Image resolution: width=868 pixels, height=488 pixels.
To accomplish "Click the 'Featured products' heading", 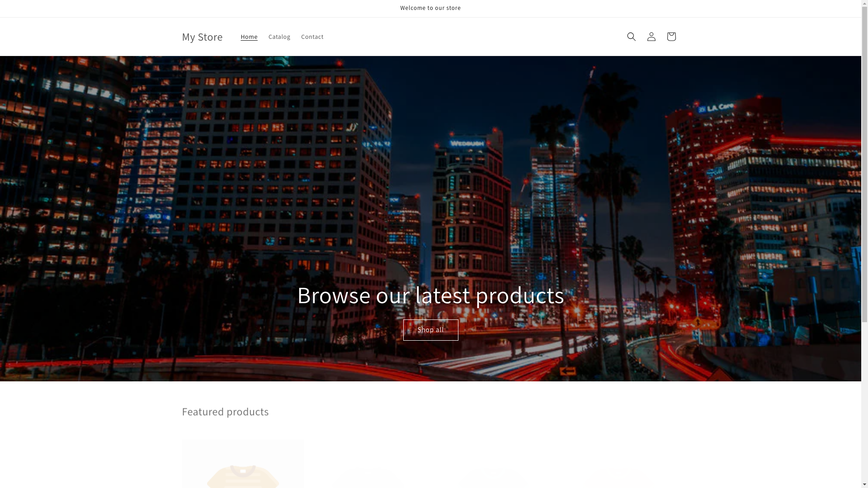I will click(x=225, y=412).
